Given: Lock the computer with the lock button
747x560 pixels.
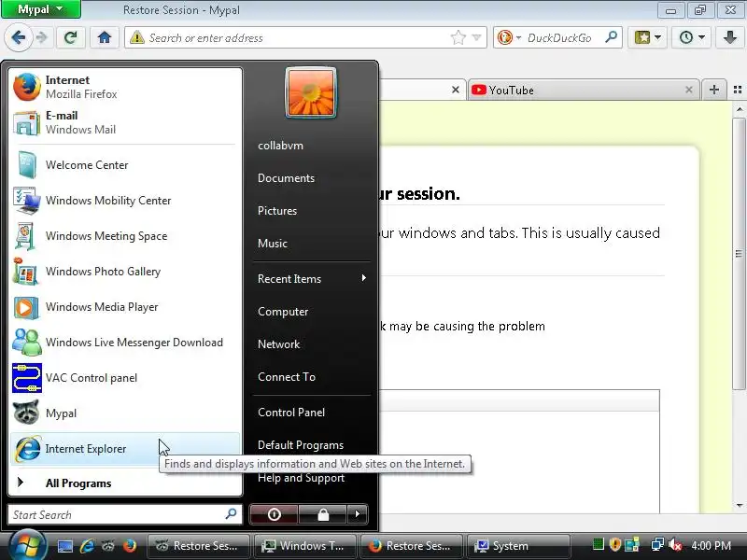Looking at the screenshot, I should [x=323, y=514].
